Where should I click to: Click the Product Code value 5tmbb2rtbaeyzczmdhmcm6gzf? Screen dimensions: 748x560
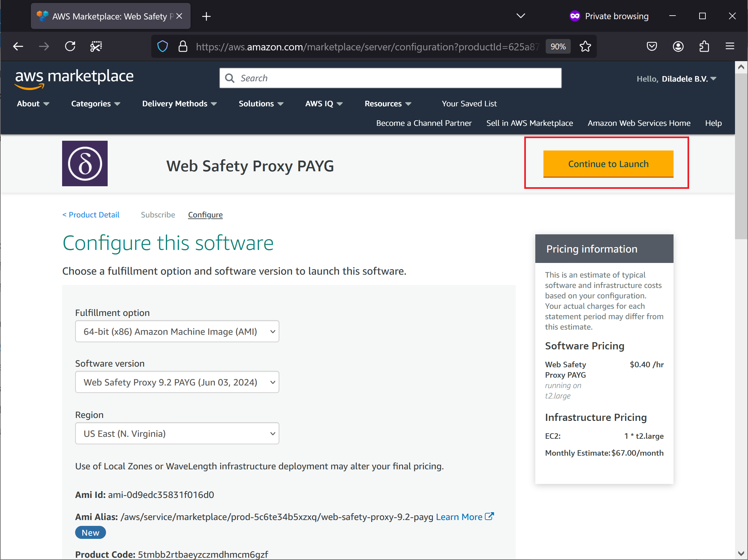pos(203,554)
